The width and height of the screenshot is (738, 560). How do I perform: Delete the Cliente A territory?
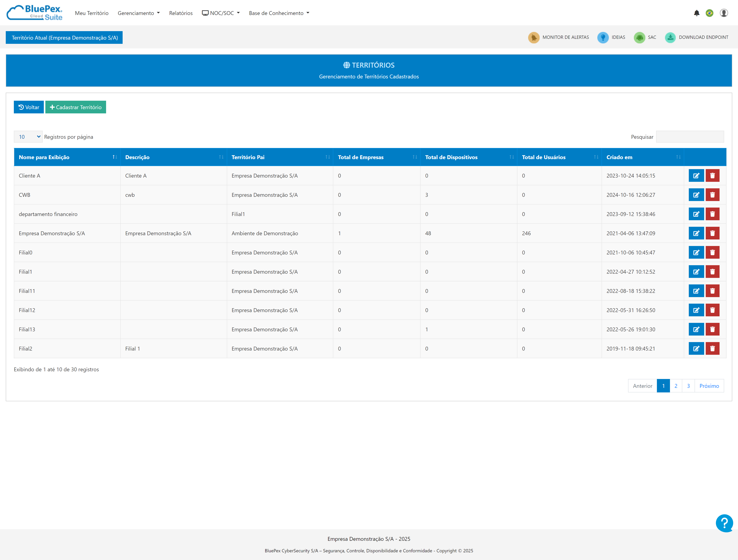click(x=712, y=175)
